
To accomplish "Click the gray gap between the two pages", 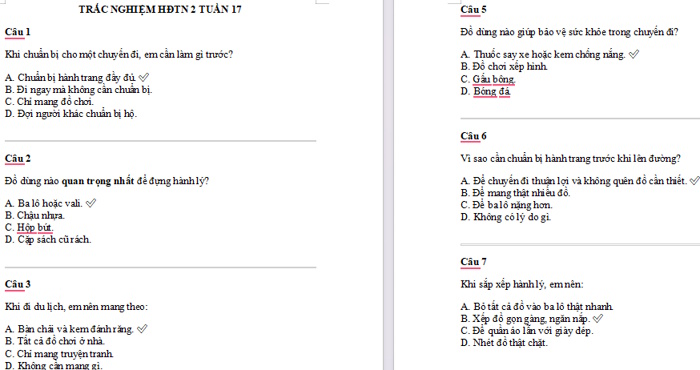I will coord(388,185).
